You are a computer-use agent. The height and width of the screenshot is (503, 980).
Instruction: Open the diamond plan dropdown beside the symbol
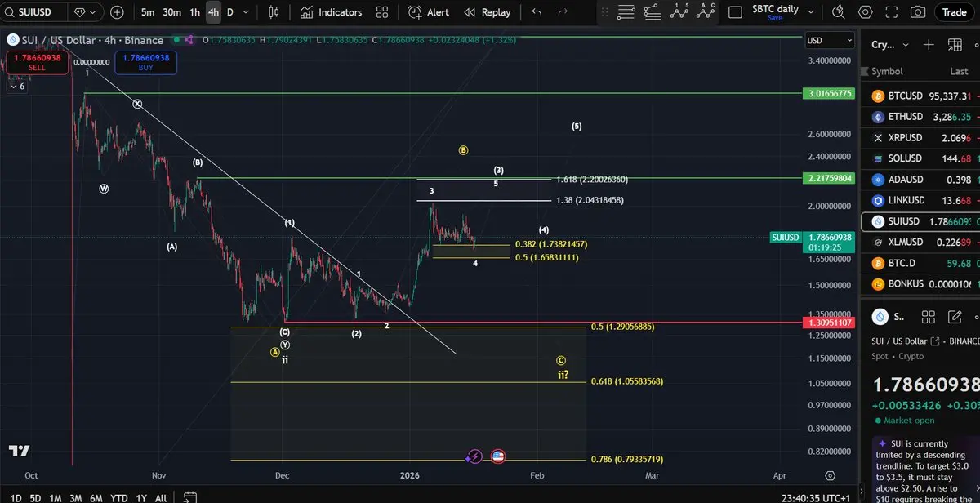(85, 12)
